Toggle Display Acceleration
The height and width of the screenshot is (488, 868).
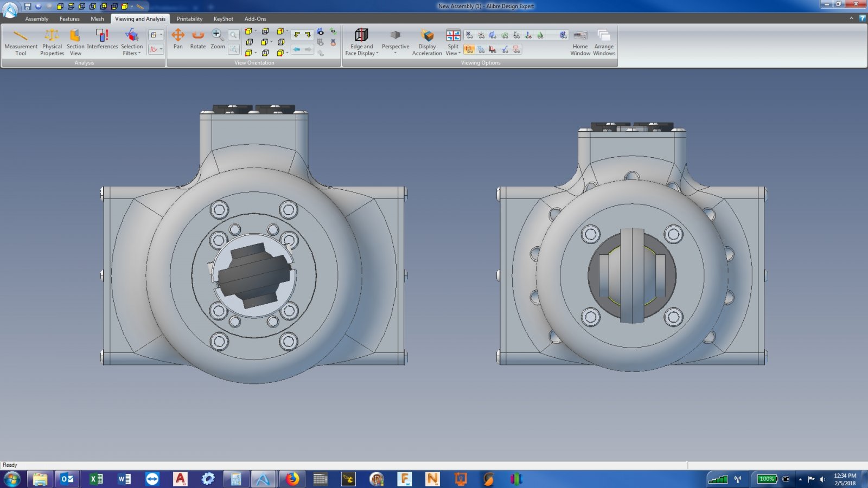427,42
